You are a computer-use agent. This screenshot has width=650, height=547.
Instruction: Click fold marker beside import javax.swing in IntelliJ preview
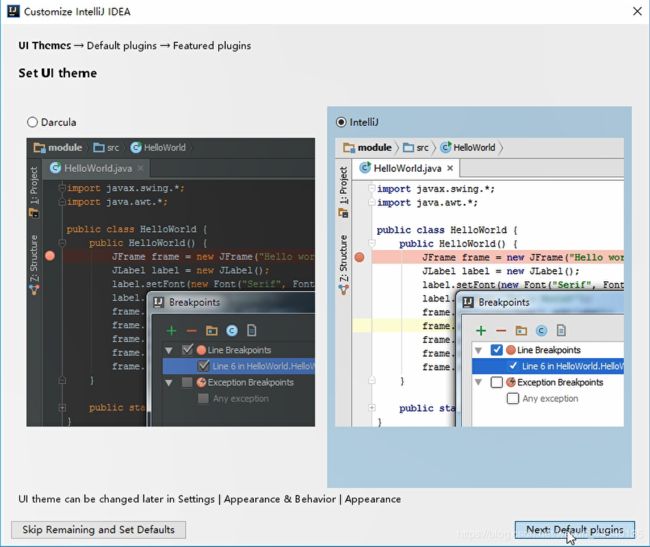(x=372, y=189)
